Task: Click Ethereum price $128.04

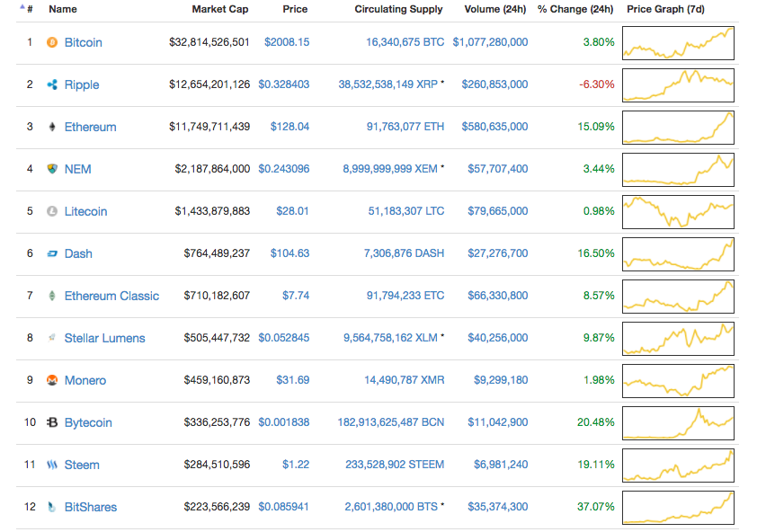Action: [x=289, y=127]
